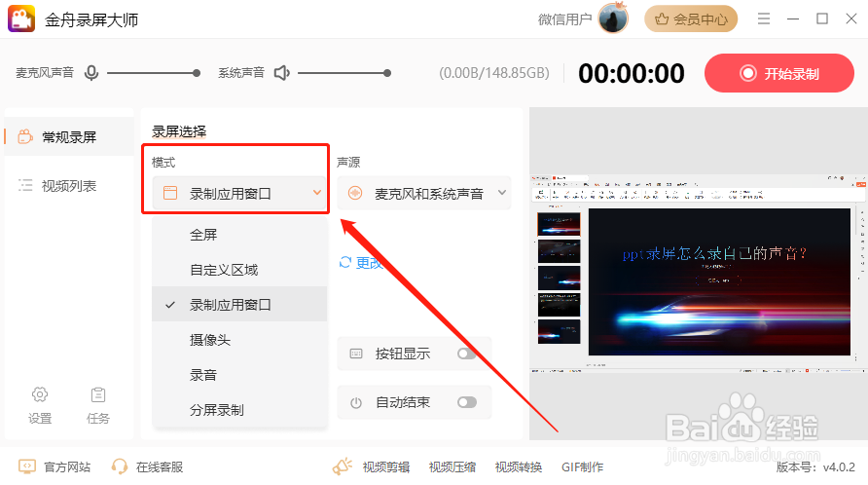Select 全屏 mode option
868x485 pixels.
click(239, 235)
